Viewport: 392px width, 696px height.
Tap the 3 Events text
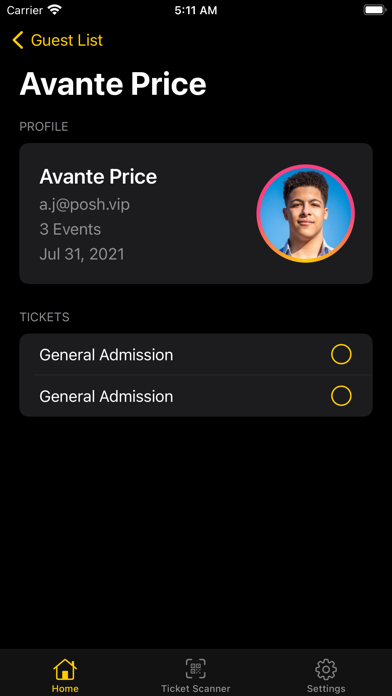[x=70, y=229]
